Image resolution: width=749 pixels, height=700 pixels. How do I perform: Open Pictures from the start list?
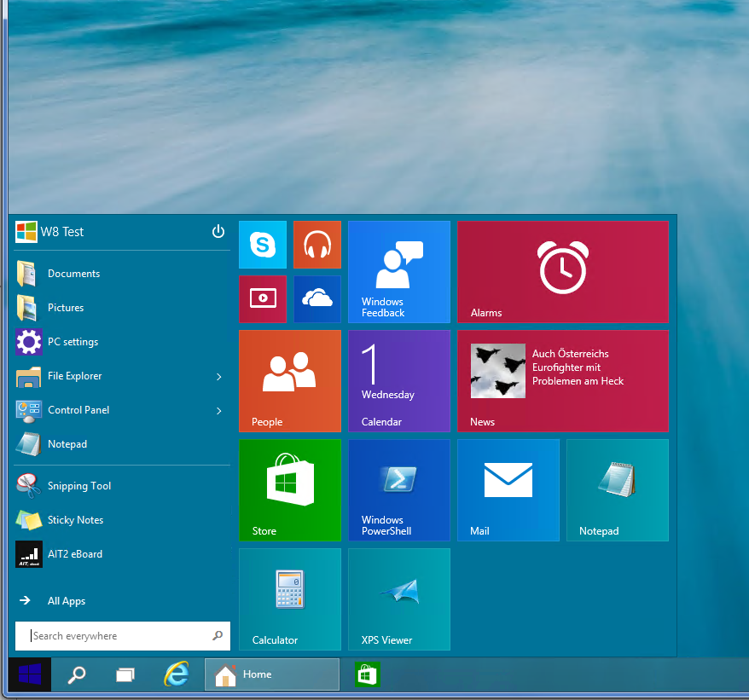click(x=122, y=308)
